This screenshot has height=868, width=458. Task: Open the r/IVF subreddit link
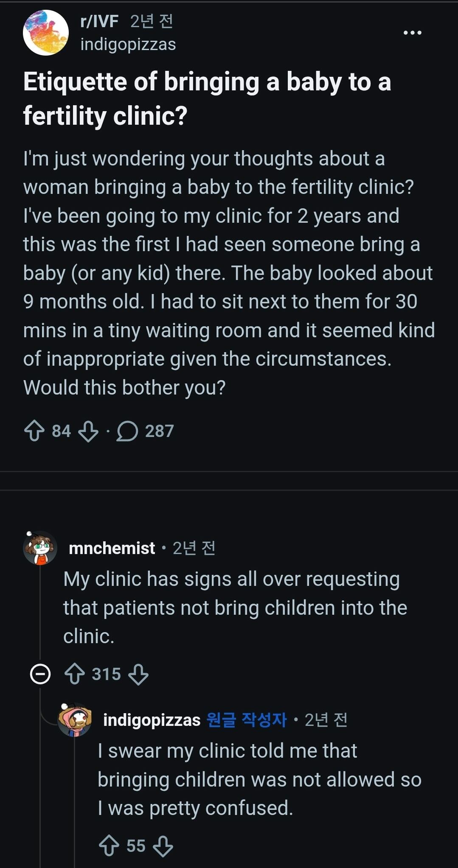click(99, 21)
